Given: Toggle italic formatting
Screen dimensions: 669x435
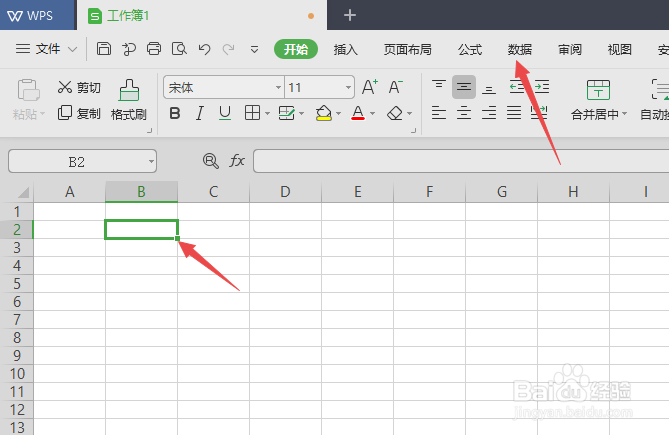Looking at the screenshot, I should tap(199, 113).
